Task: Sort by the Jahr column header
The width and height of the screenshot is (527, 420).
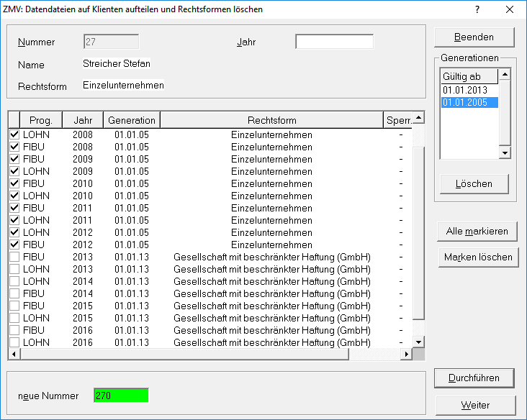Action: 82,120
